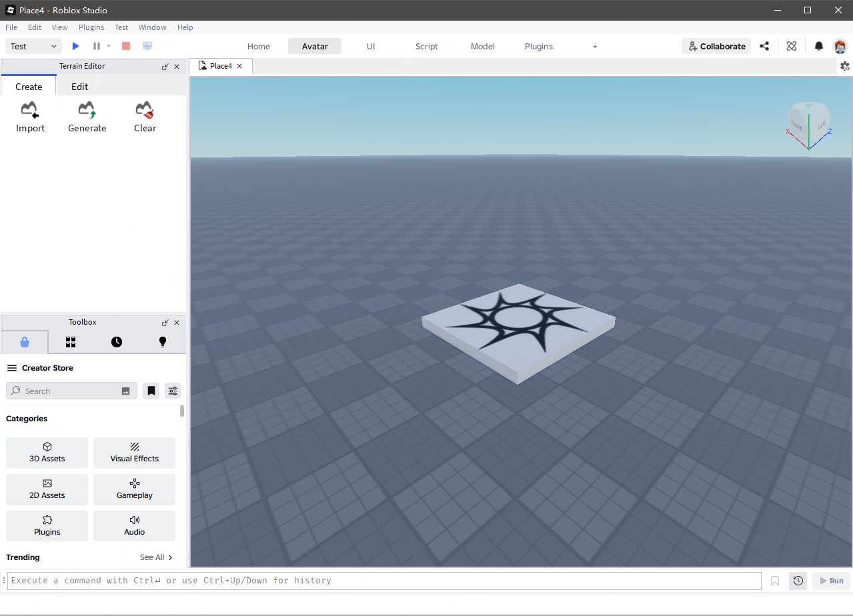Undock the Toolbox panel
The image size is (853, 616).
(165, 323)
